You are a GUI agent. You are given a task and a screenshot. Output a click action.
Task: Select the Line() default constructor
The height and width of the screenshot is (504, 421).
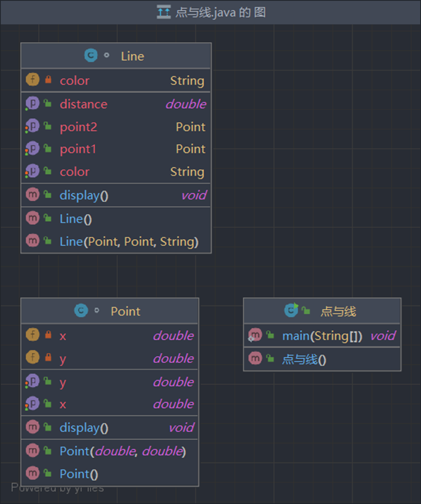tap(75, 218)
